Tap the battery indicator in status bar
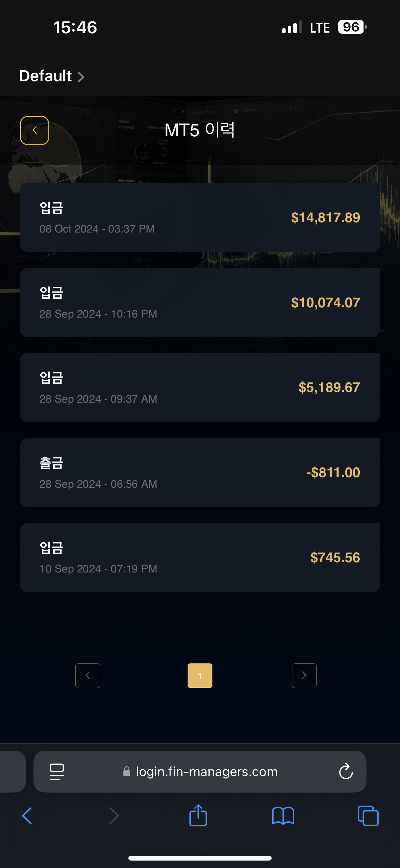The width and height of the screenshot is (400, 868). click(x=352, y=27)
